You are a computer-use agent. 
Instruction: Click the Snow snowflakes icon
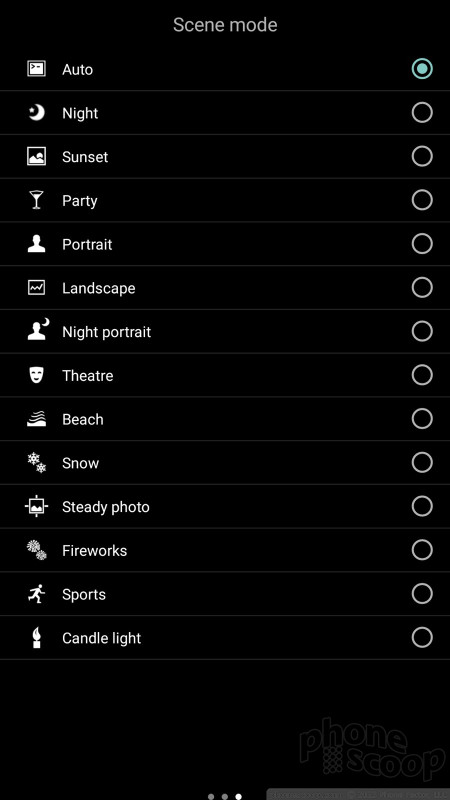(x=36, y=463)
